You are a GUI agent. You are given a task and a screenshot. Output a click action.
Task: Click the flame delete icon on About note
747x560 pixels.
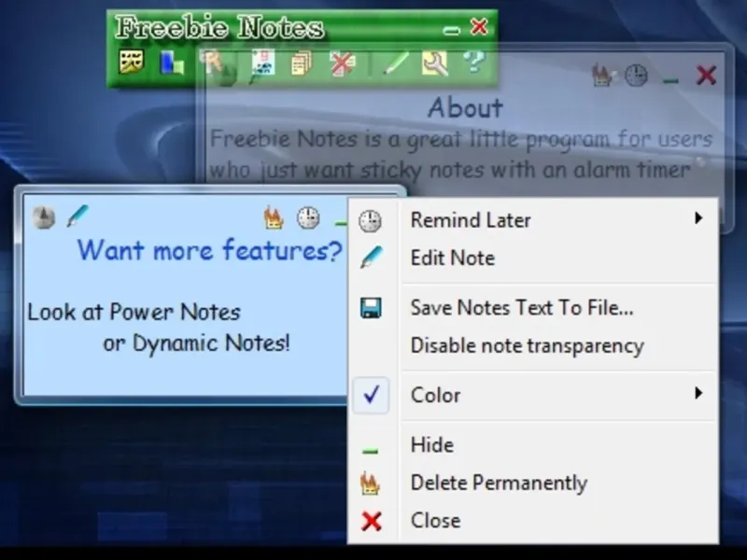coord(602,76)
